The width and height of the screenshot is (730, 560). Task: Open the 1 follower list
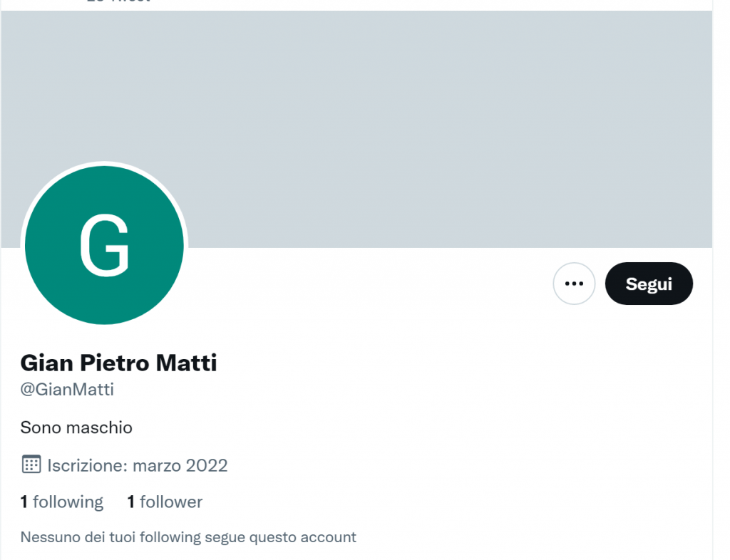165,502
